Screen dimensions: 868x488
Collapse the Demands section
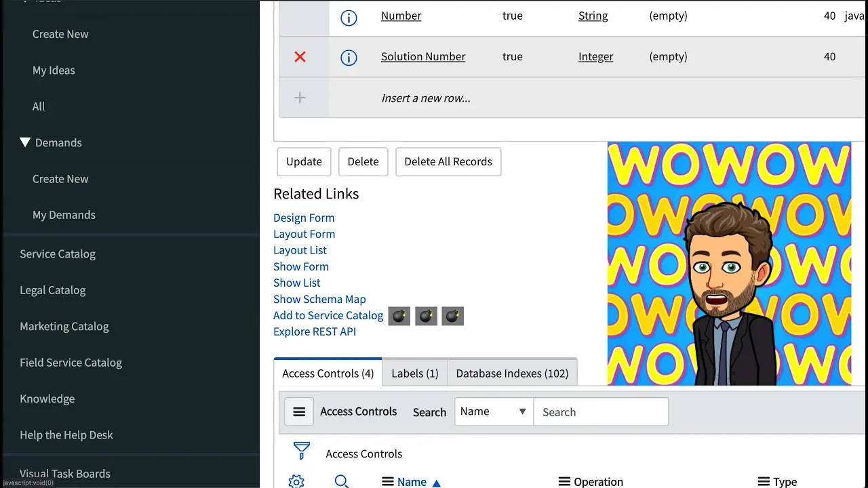[x=25, y=142]
